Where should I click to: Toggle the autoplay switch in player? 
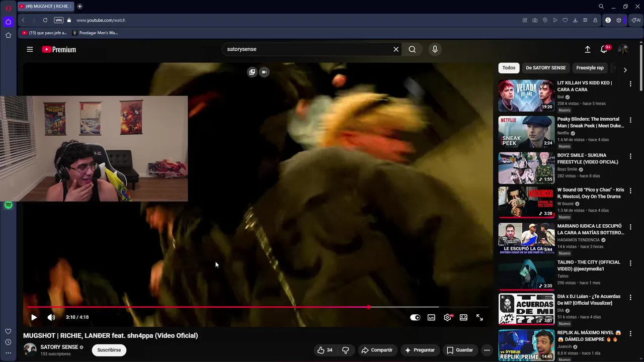point(415,317)
